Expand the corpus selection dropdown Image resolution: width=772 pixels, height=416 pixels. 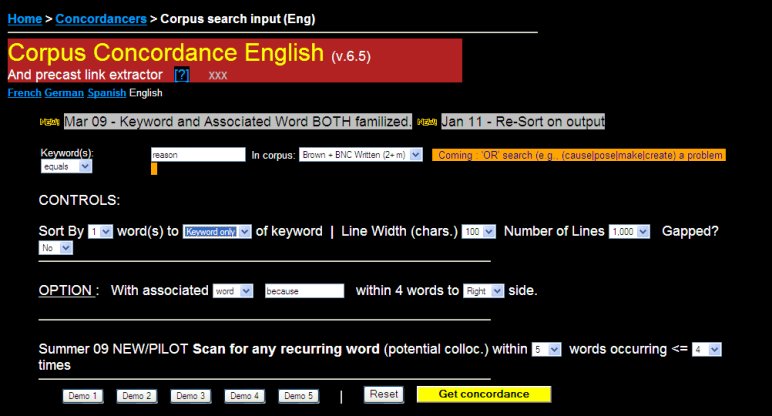pos(361,155)
